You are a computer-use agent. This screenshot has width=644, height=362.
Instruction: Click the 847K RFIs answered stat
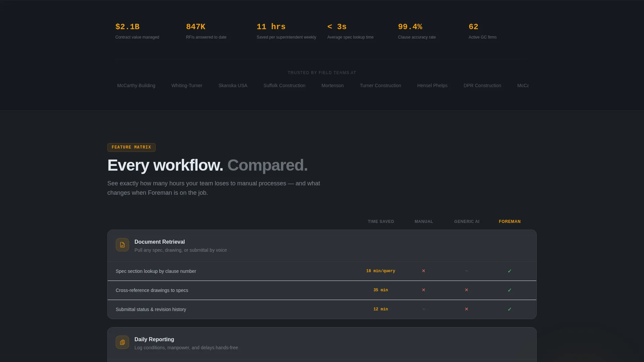click(x=196, y=27)
